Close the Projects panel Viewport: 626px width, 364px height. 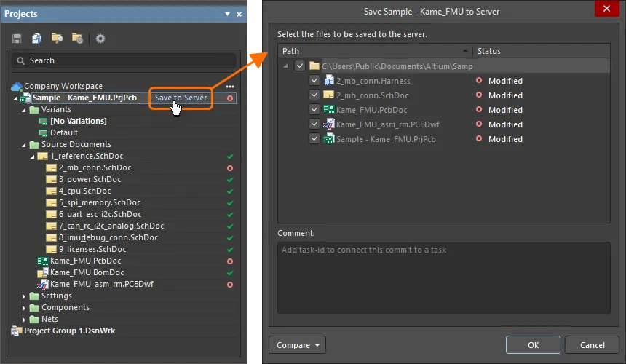[239, 14]
